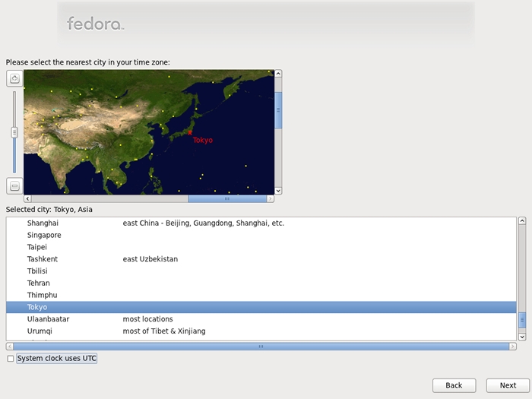This screenshot has width=532, height=399.
Task: Click the map horizontal scrollbar thumb
Action: tap(227, 199)
